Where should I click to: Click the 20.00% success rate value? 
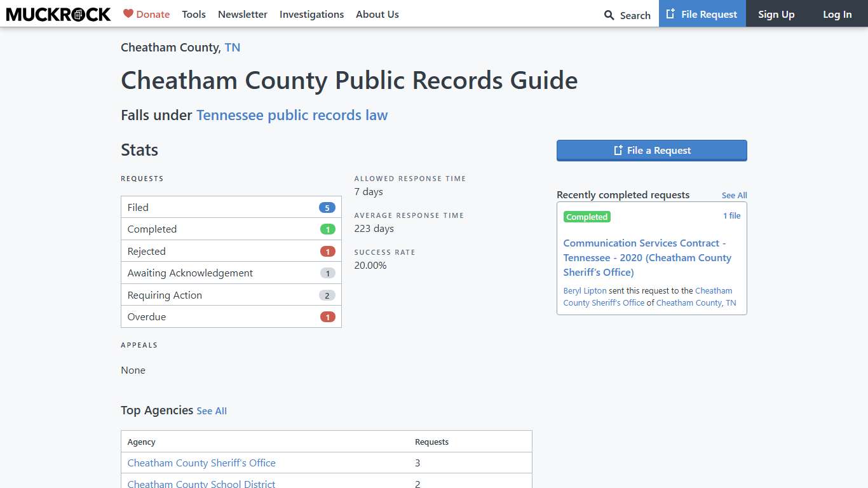pyautogui.click(x=370, y=266)
